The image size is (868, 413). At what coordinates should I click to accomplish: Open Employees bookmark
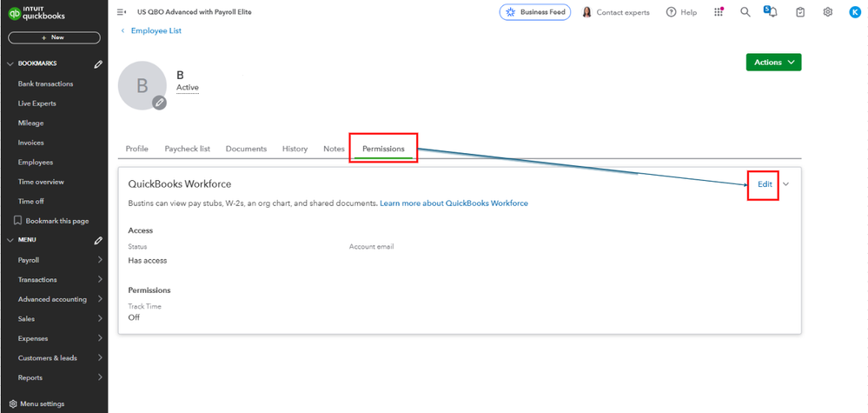pyautogui.click(x=36, y=163)
